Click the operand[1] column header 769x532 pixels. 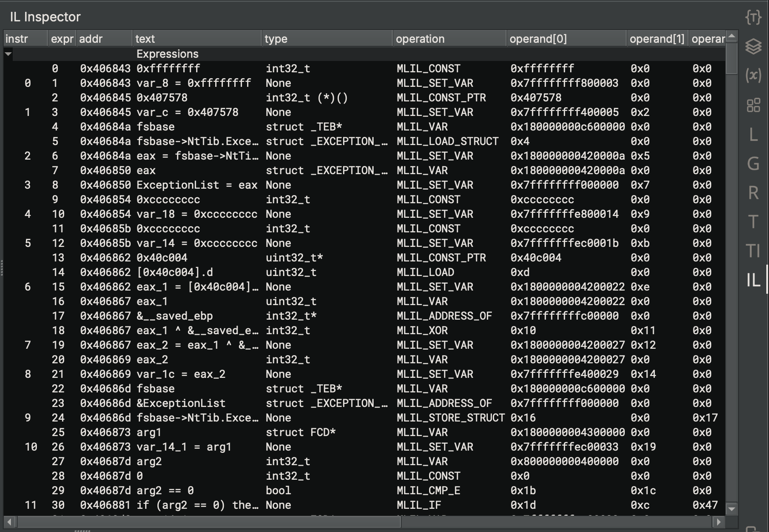click(x=657, y=39)
